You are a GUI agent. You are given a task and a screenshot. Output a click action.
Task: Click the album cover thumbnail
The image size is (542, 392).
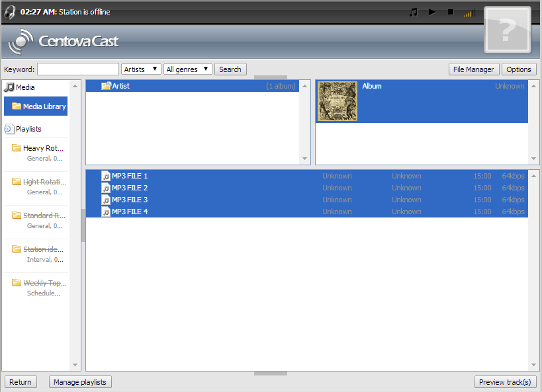pyautogui.click(x=338, y=101)
